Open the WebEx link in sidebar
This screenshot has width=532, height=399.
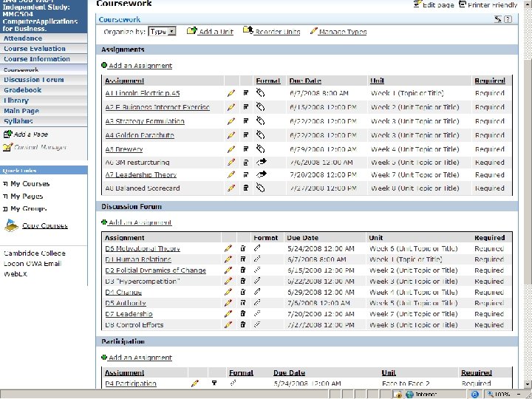coord(16,274)
